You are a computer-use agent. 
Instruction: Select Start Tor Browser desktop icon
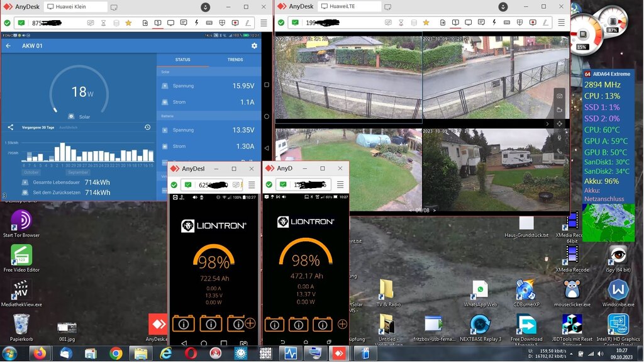[x=21, y=224]
